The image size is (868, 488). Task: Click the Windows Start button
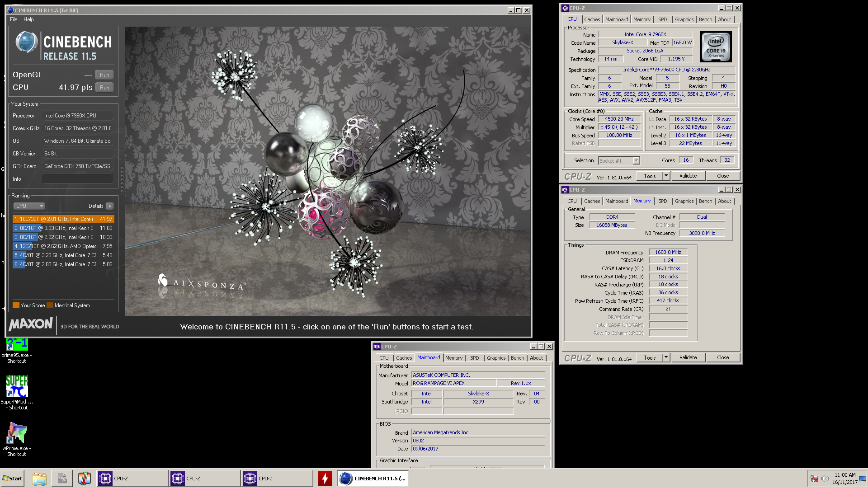pos(12,479)
